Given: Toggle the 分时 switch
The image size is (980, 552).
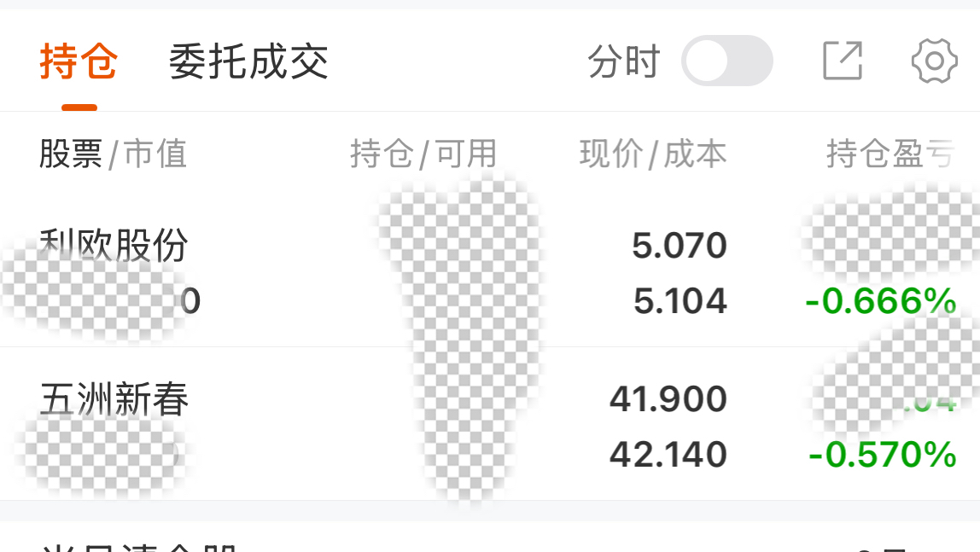Looking at the screenshot, I should coord(726,61).
